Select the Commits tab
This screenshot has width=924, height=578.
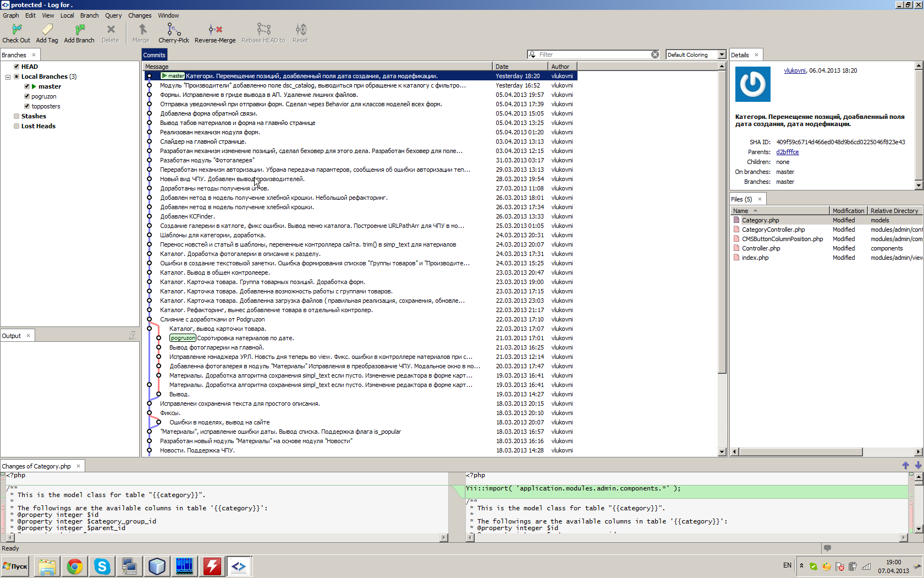pos(154,55)
